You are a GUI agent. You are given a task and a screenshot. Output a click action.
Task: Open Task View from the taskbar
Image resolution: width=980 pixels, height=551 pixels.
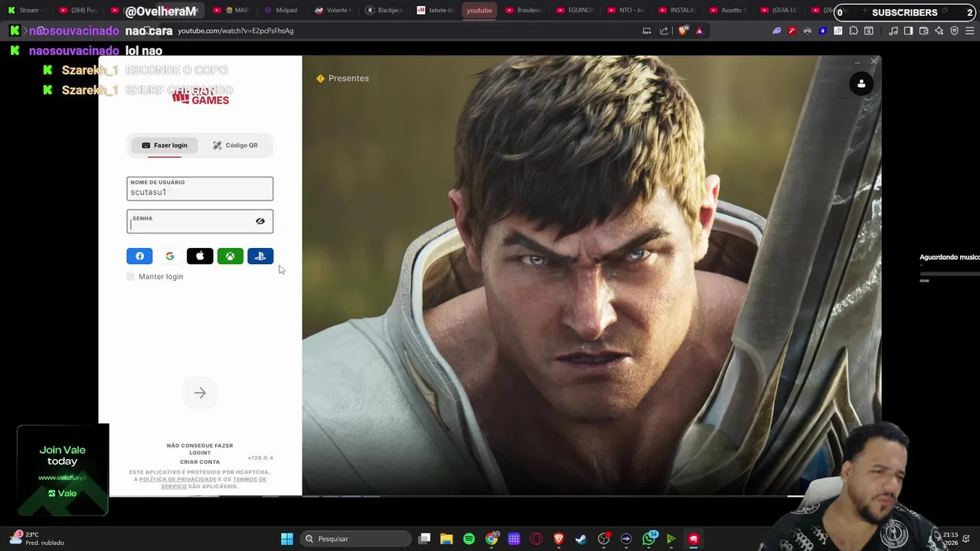coord(425,539)
